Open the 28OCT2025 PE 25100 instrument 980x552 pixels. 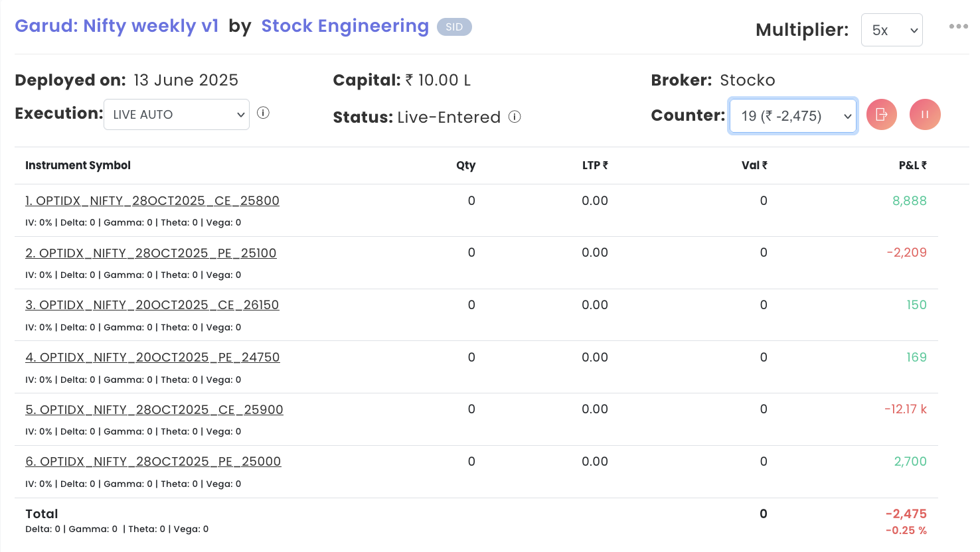coord(151,253)
